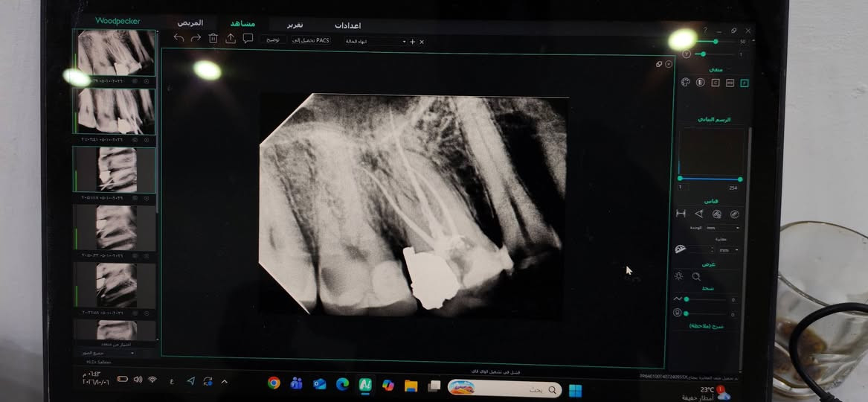This screenshot has height=402, width=868.
Task: Click the undo arrow in the toolbar
Action: point(179,38)
